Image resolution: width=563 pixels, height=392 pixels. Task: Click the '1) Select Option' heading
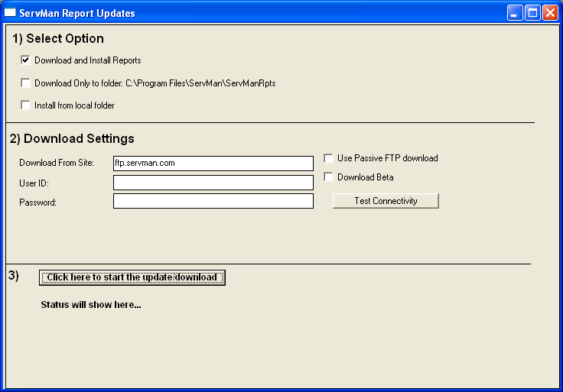[58, 38]
